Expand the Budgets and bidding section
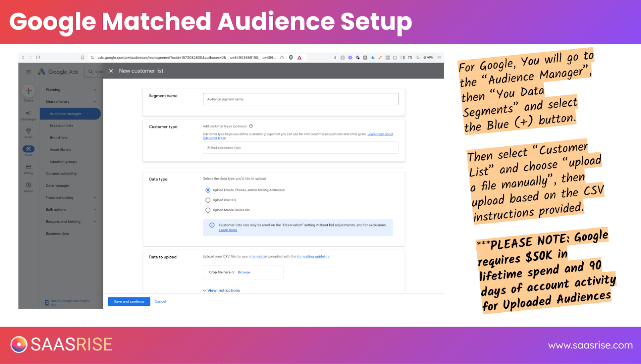The image size is (641, 364). pos(71,222)
